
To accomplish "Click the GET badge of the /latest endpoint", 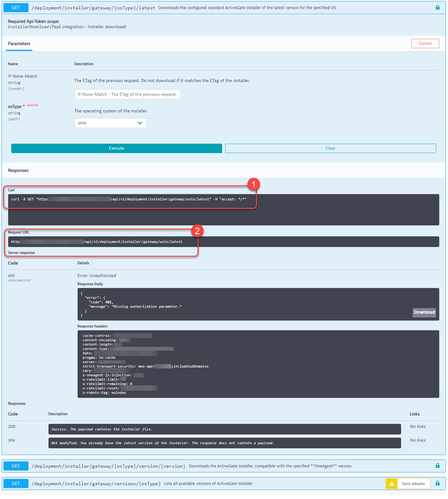I will point(16,8).
